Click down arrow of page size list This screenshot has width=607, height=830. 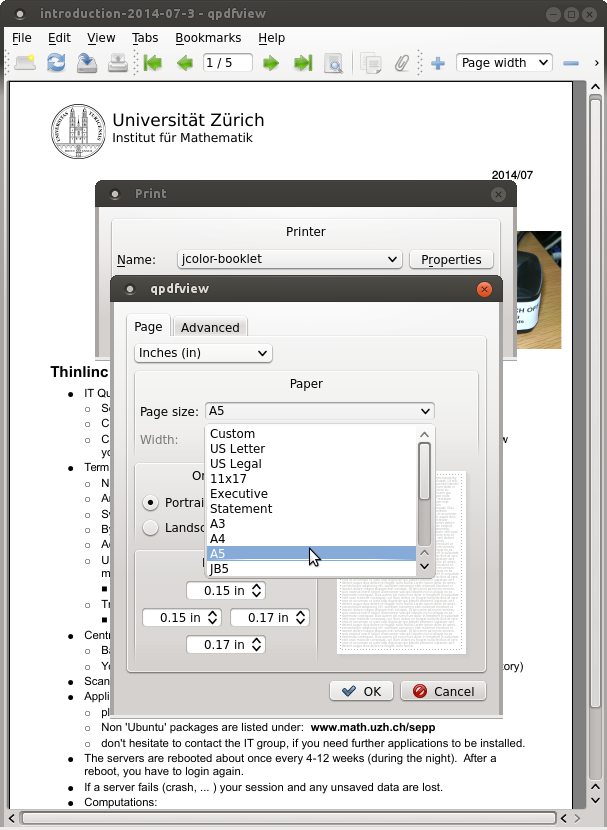(x=424, y=566)
